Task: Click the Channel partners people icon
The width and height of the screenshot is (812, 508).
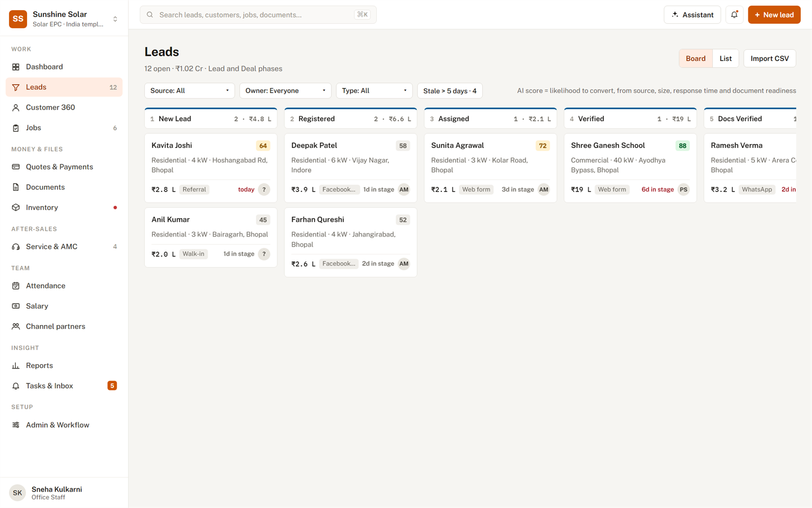Action: coord(16,326)
